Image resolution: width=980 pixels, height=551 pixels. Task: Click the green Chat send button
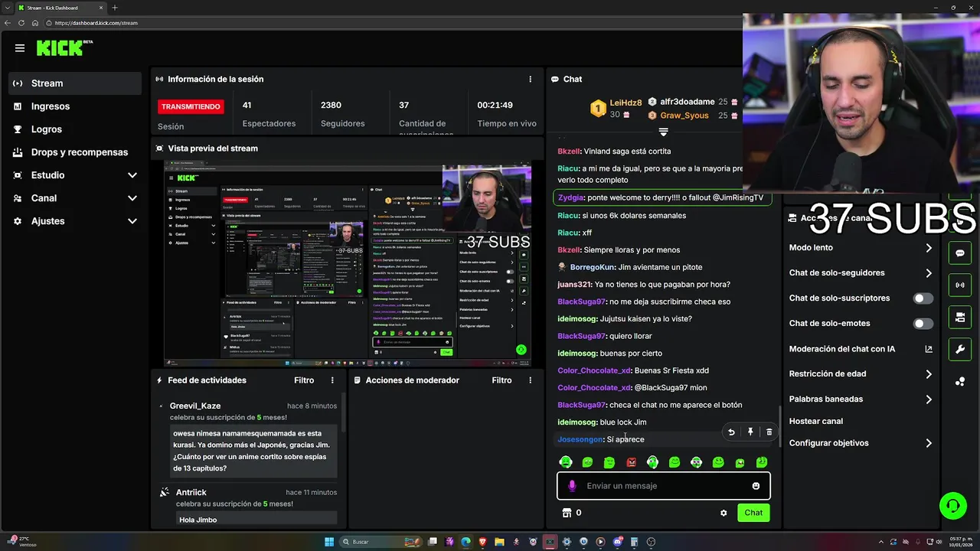753,513
